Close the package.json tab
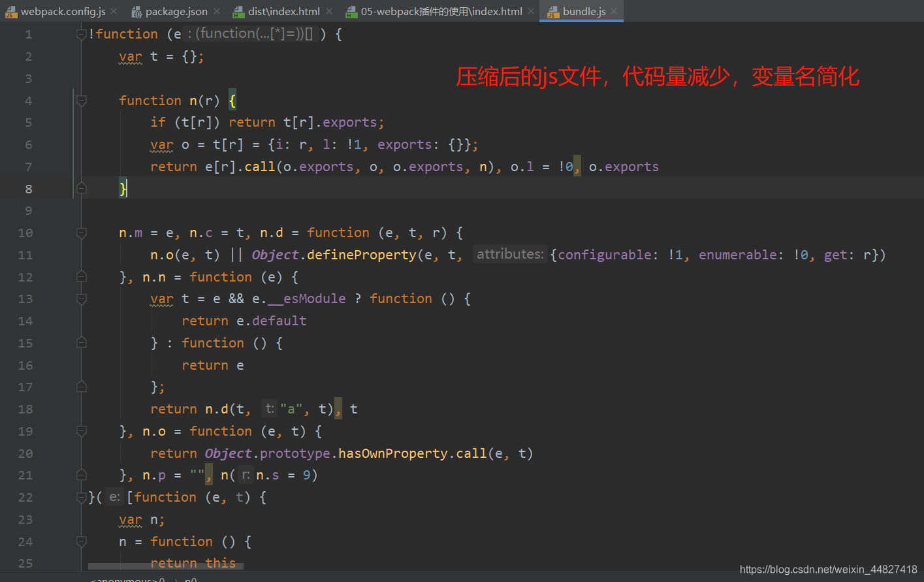The height and width of the screenshot is (582, 924). point(217,11)
